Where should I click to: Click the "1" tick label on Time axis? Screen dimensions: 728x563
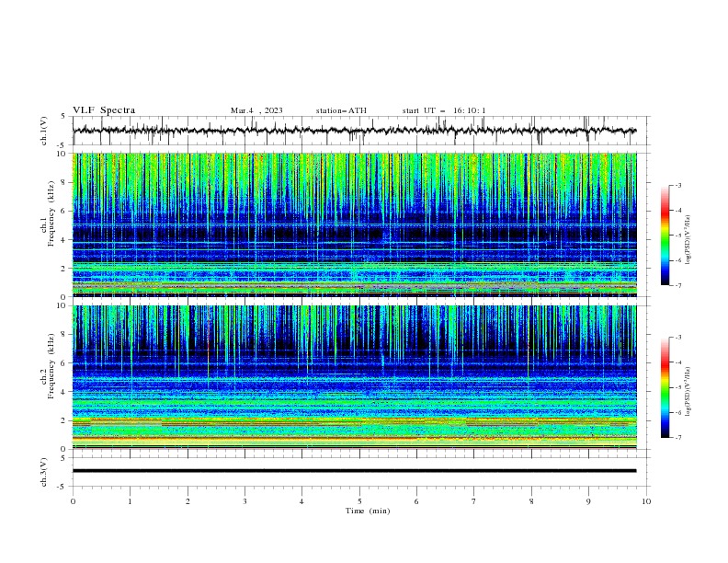tap(130, 501)
